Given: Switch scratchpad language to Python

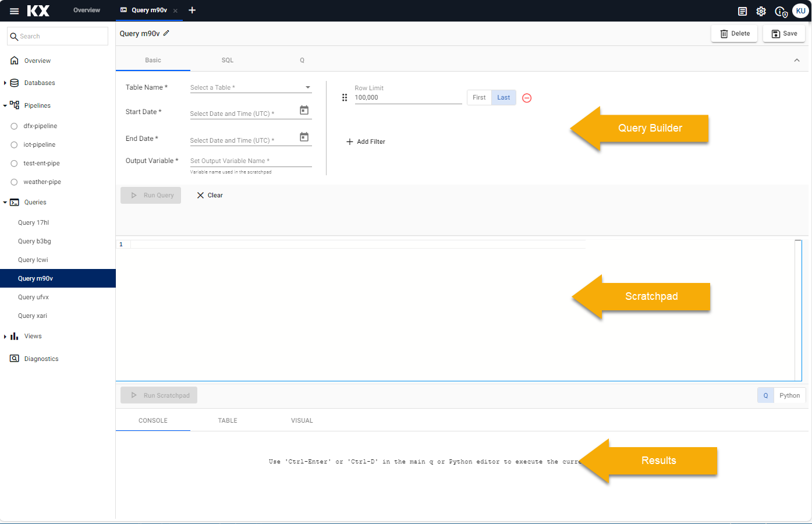Looking at the screenshot, I should pyautogui.click(x=790, y=395).
